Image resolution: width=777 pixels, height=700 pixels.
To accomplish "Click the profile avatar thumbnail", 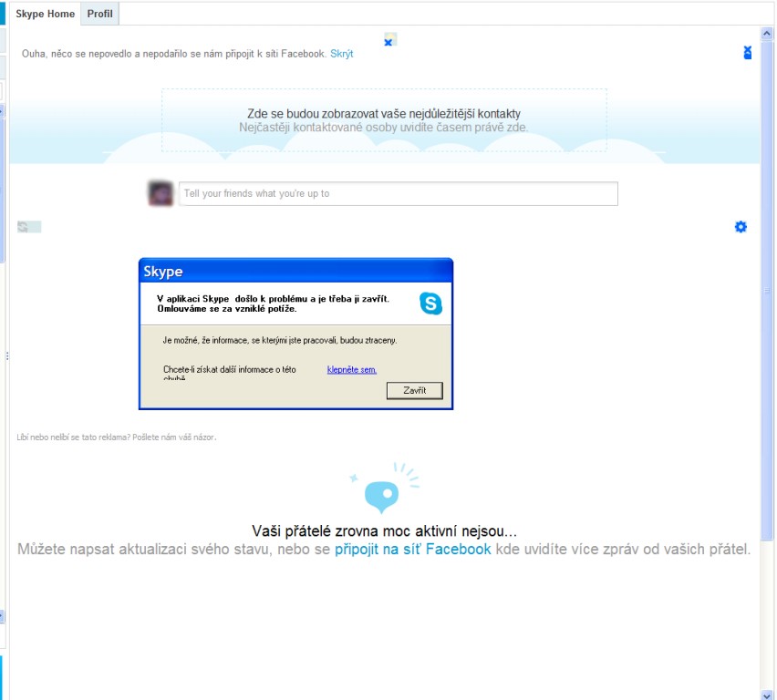I will click(161, 194).
